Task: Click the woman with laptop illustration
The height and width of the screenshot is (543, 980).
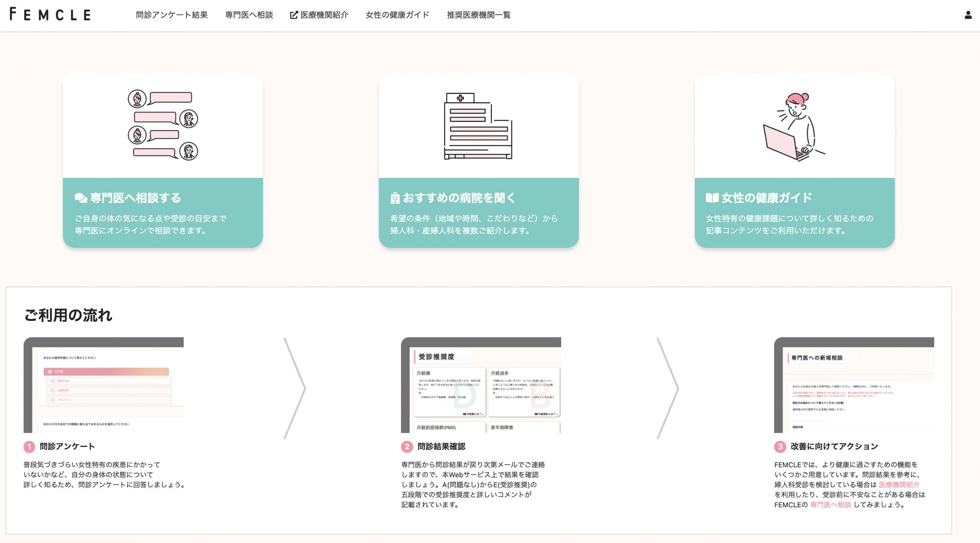Action: point(794,127)
